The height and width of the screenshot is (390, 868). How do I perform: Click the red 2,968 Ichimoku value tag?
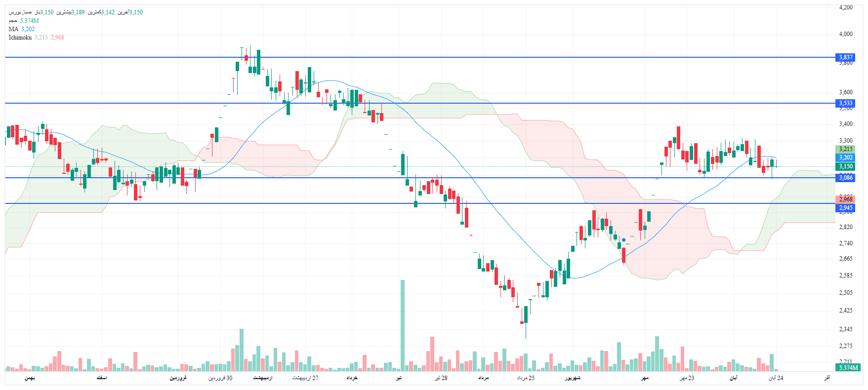coord(846,199)
